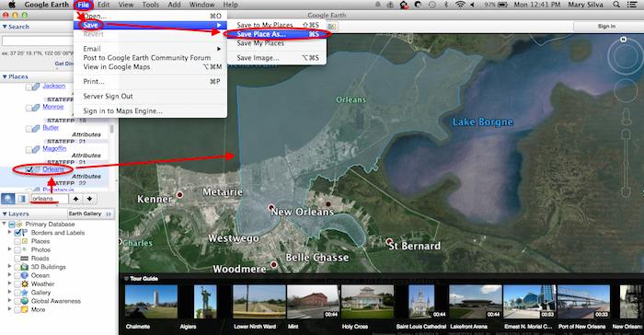Check the Butler place checkbox
The image size is (644, 335).
(29, 129)
